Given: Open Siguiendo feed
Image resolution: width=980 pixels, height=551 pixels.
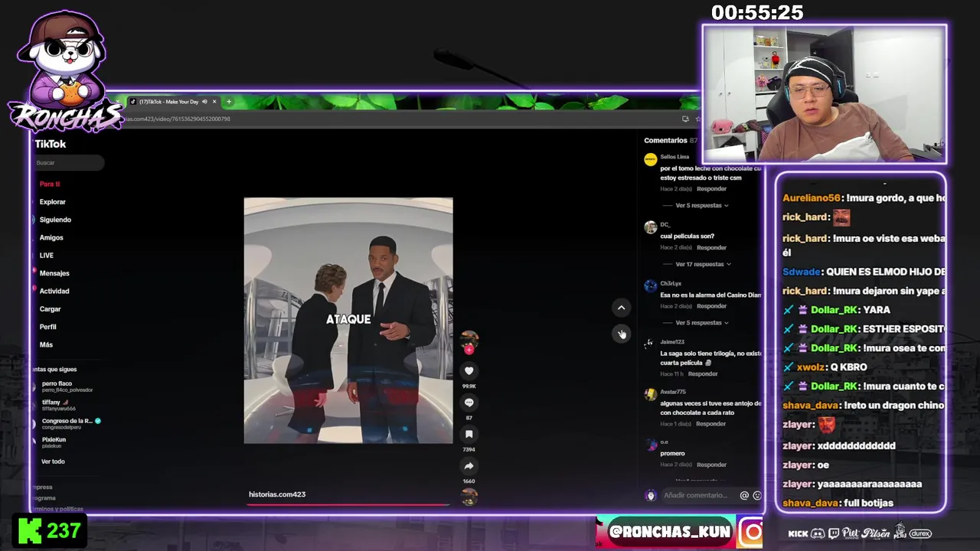Looking at the screenshot, I should tap(55, 220).
